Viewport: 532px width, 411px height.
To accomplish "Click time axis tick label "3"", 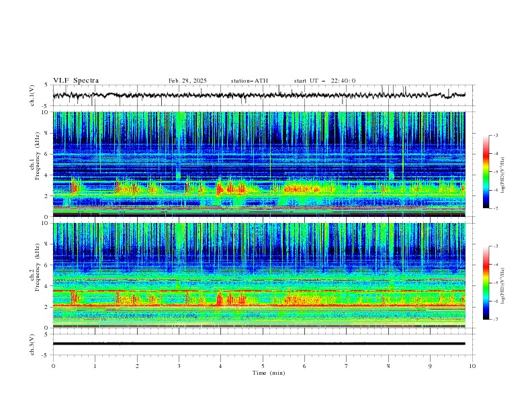I will pos(179,366).
